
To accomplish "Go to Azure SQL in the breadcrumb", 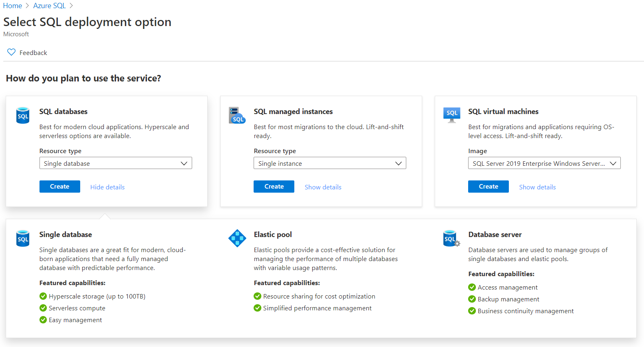I will [x=50, y=6].
